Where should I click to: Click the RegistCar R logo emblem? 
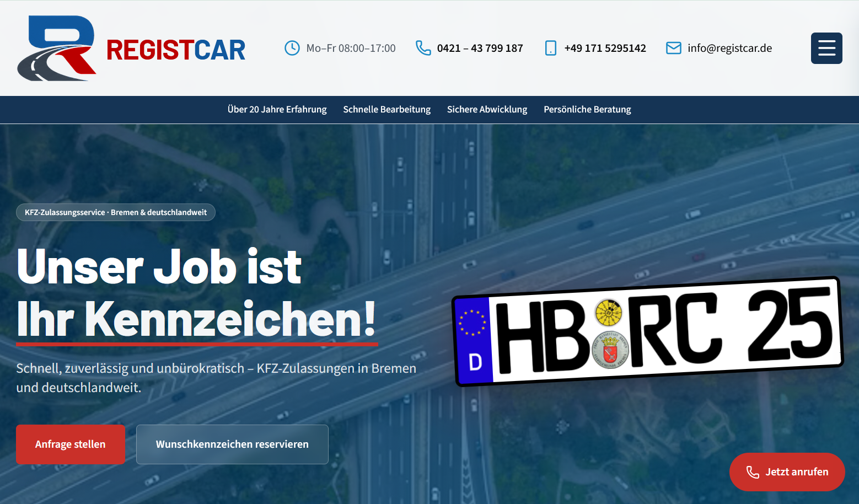(x=57, y=49)
